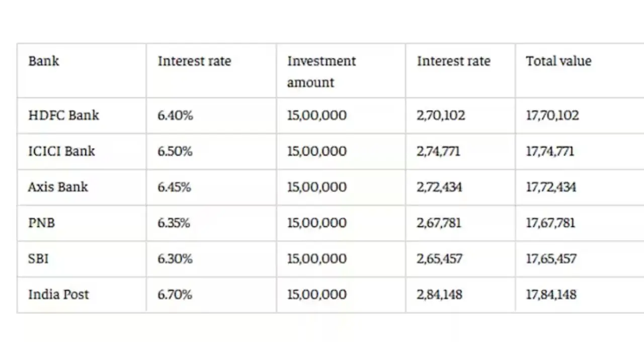Click interest amount 2,67,781
The height and width of the screenshot is (342, 644).
coord(439,222)
